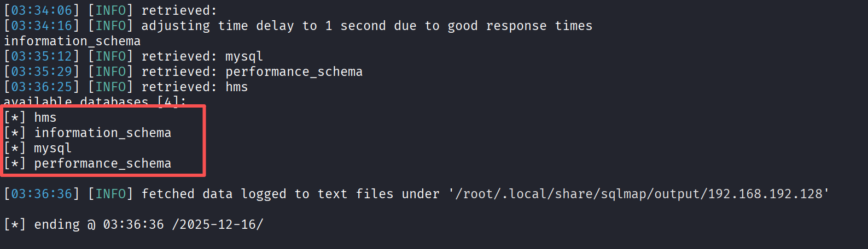Click the 03:34:06 timestamp
This screenshot has height=249, width=868.
pyautogui.click(x=42, y=10)
